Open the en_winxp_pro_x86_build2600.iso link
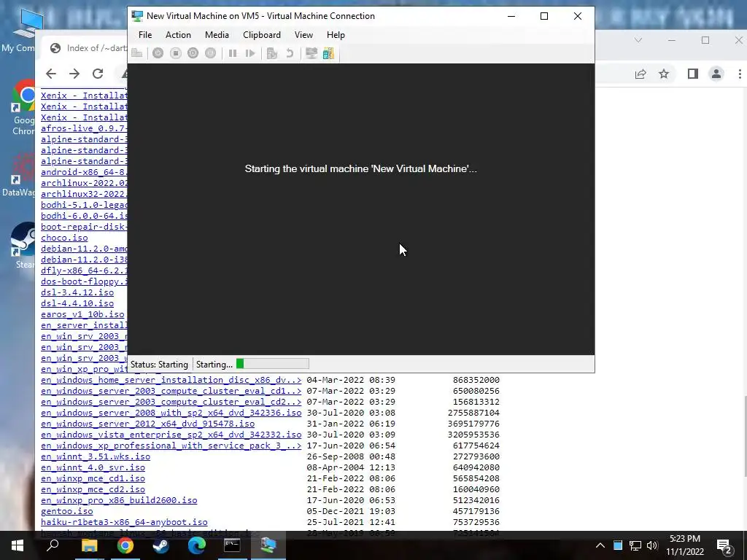Image resolution: width=747 pixels, height=560 pixels. [x=119, y=500]
